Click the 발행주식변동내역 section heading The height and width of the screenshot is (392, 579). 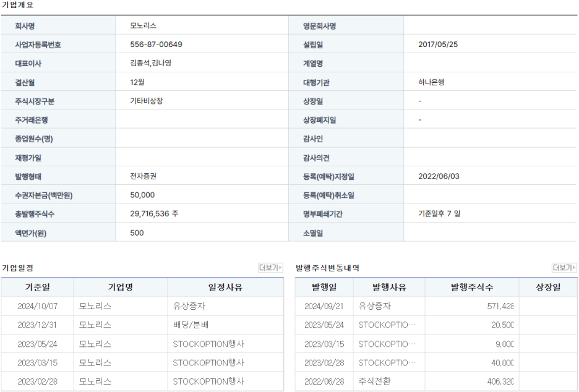click(327, 268)
